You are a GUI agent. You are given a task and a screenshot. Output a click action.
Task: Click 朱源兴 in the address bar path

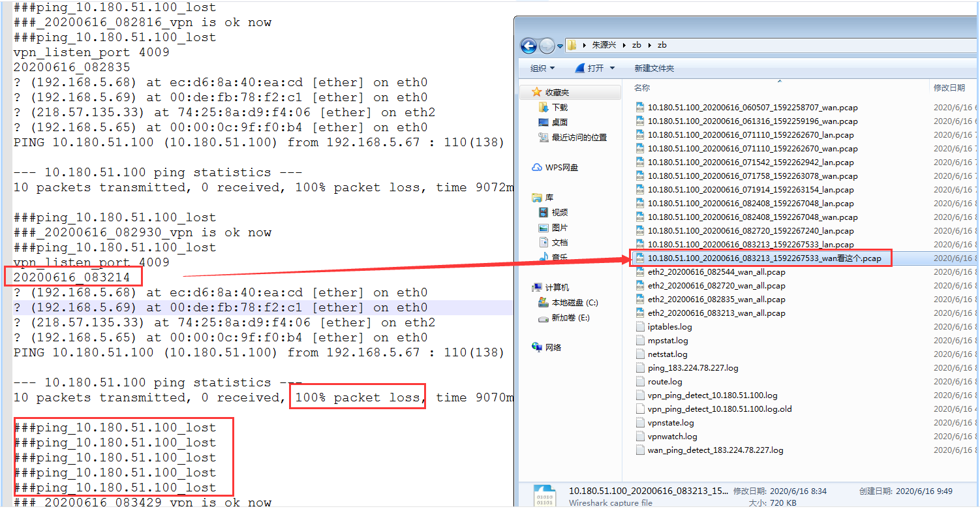[605, 46]
